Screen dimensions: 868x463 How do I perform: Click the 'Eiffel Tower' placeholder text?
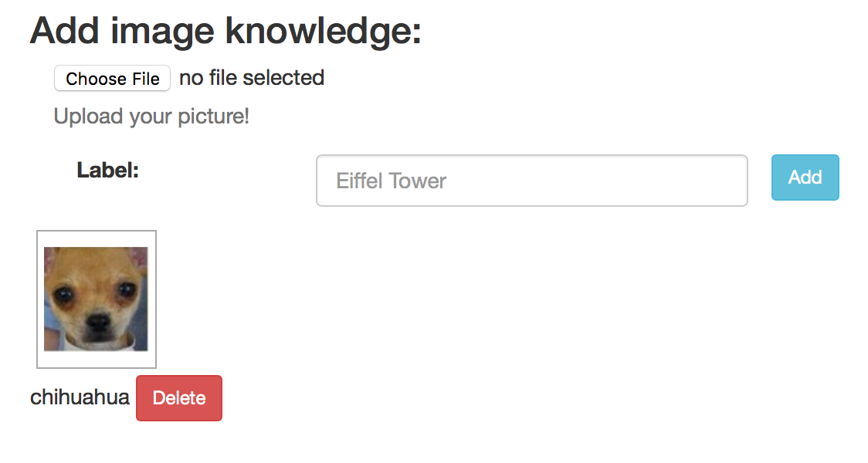(391, 181)
